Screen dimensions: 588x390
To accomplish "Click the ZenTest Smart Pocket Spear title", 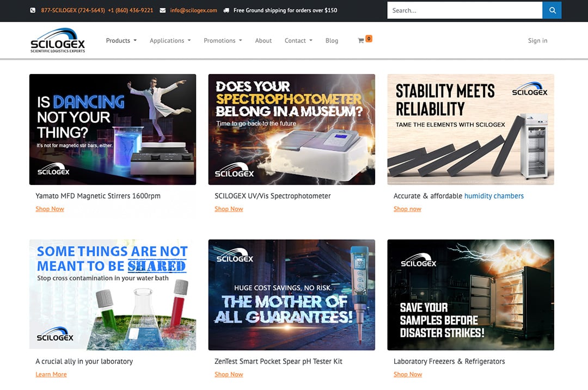I will pos(278,362).
